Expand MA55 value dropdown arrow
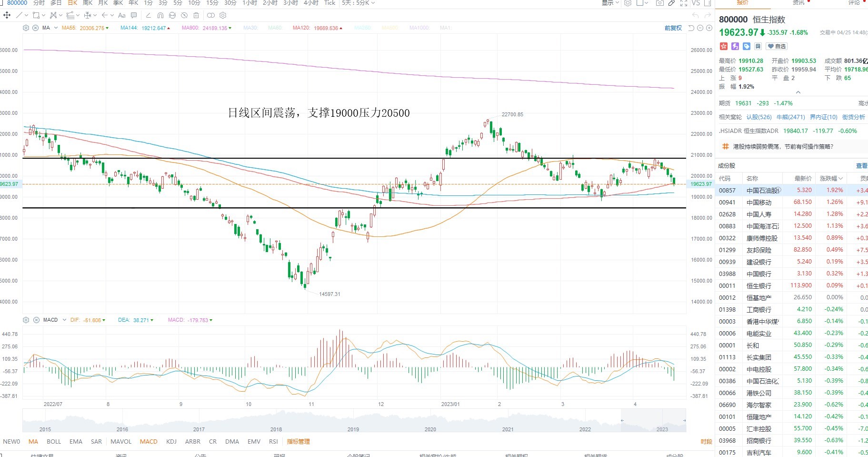The width and height of the screenshot is (868, 457). (x=107, y=28)
